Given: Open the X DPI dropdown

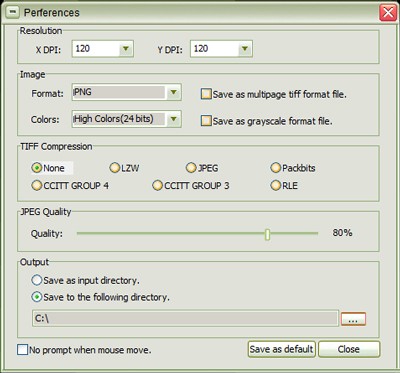Looking at the screenshot, I should [x=125, y=49].
